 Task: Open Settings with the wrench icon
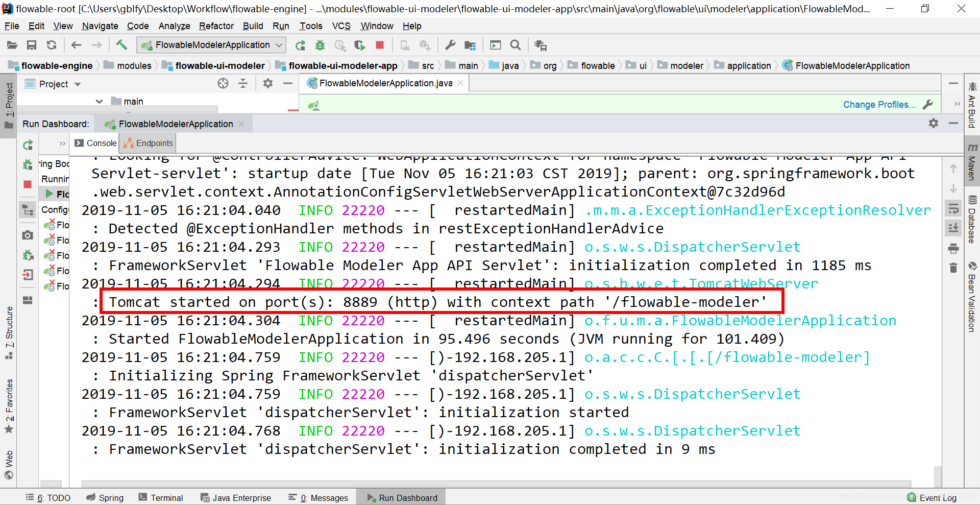(450, 45)
